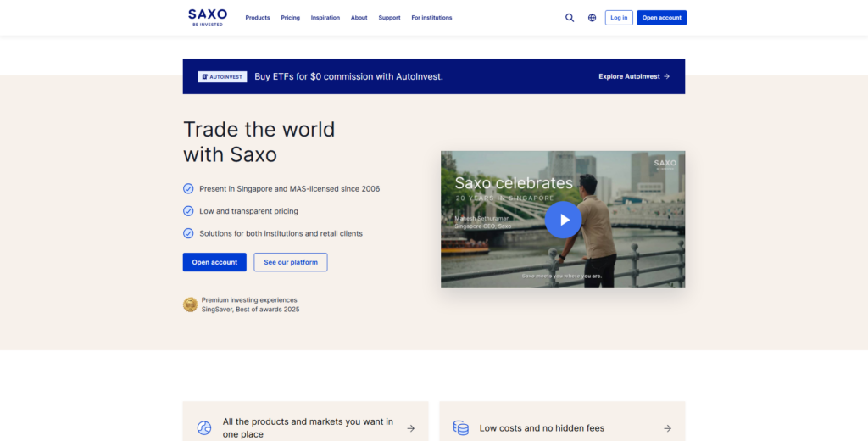Click checkmark icon beside Solutions for both institutions

tap(188, 234)
